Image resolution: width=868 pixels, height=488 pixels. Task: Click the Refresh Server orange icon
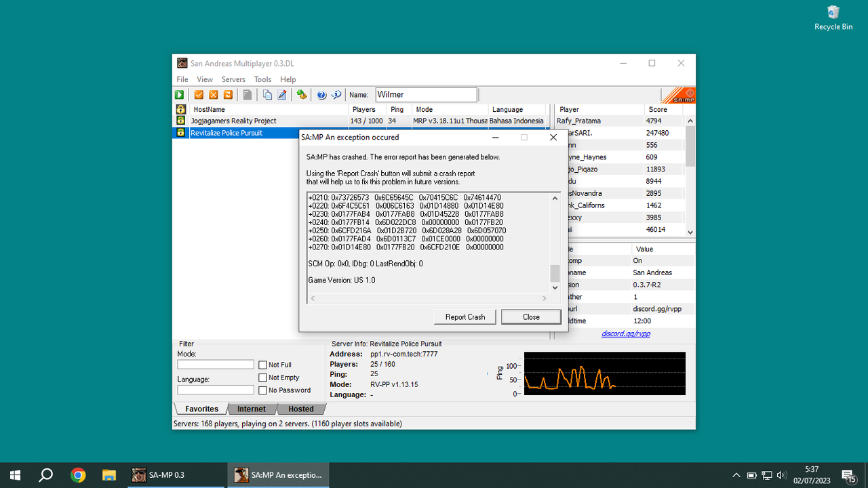(229, 95)
